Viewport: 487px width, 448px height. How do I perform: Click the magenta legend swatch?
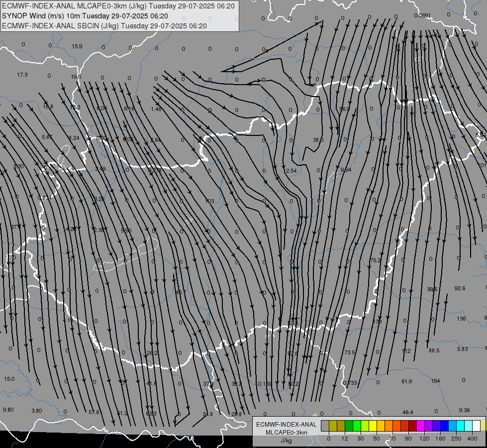click(421, 426)
